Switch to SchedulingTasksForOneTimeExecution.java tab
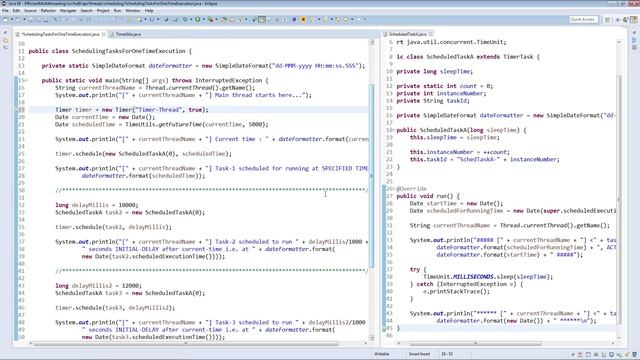This screenshot has width=640, height=360. [x=60, y=34]
